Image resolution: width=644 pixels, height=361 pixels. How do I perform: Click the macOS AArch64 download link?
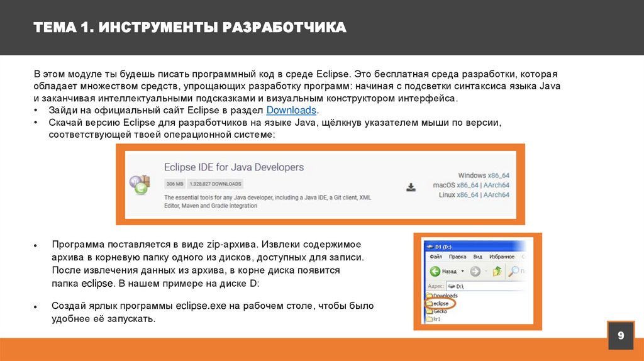[x=497, y=186]
